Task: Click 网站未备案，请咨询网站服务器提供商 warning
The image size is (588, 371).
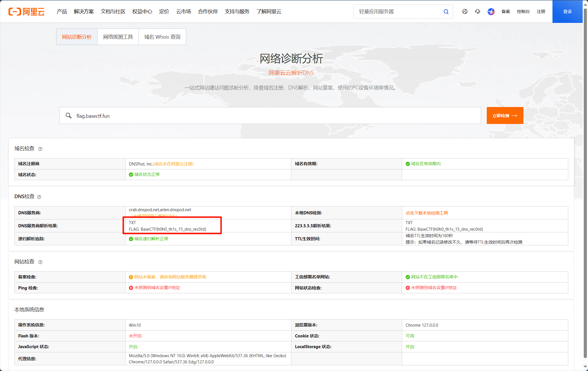Action: 170,277
